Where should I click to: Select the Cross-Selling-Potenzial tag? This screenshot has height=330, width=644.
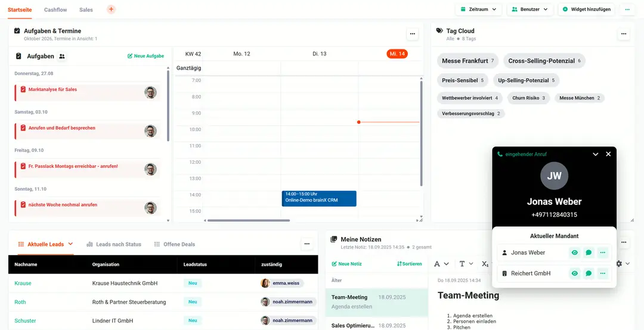coord(544,61)
